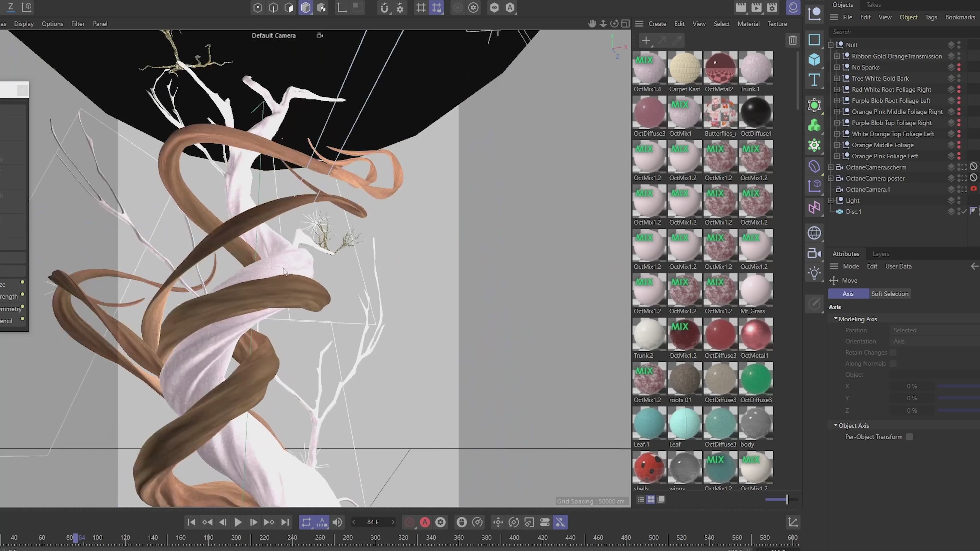Expand the Light object node
This screenshot has width=980, height=551.
831,201
